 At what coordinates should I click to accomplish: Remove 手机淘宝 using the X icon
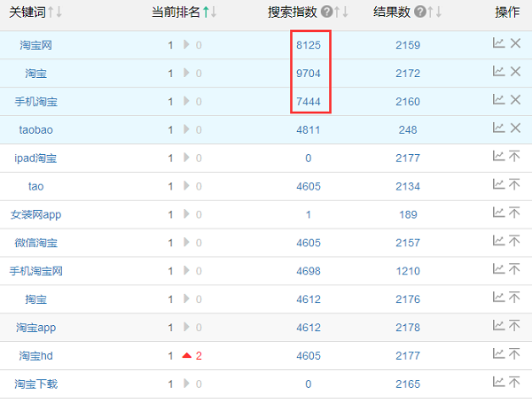click(x=515, y=100)
